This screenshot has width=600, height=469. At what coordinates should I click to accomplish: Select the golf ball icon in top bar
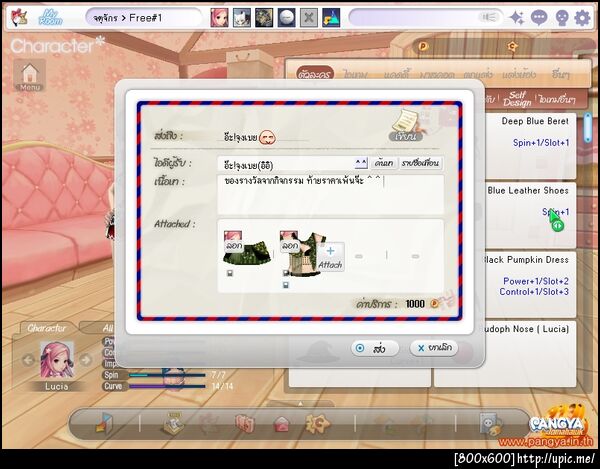(x=287, y=18)
